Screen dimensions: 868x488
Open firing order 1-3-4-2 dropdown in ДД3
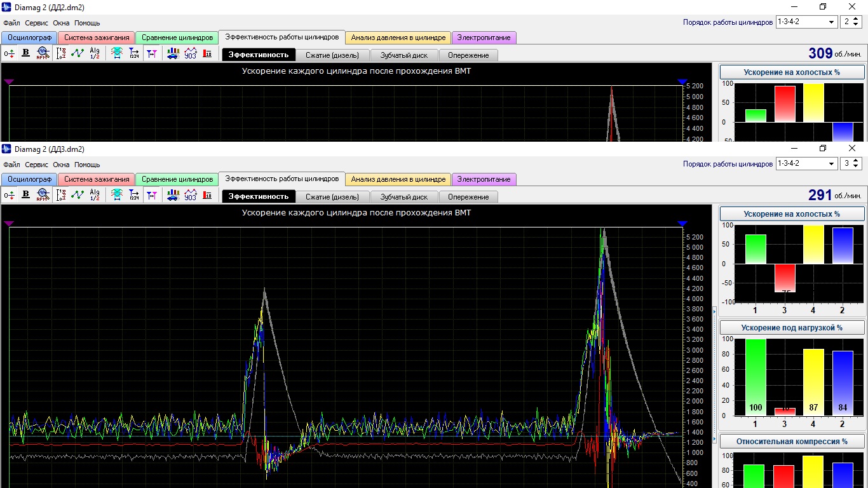coord(806,163)
